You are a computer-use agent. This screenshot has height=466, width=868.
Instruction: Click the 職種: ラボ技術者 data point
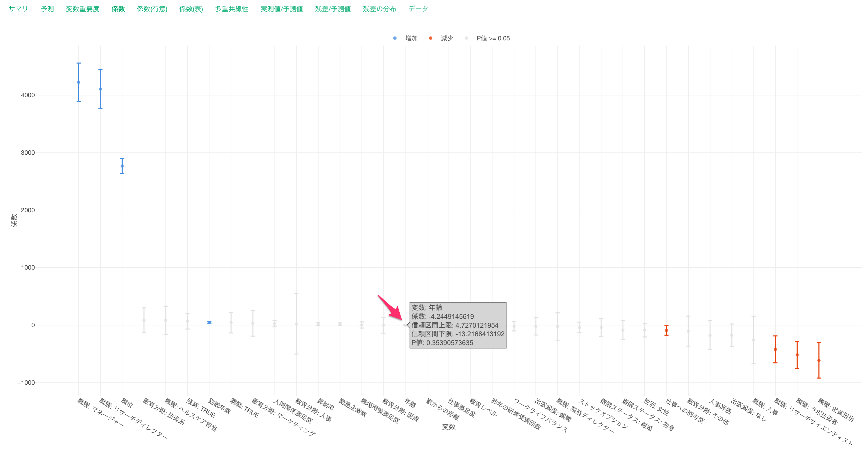[797, 355]
